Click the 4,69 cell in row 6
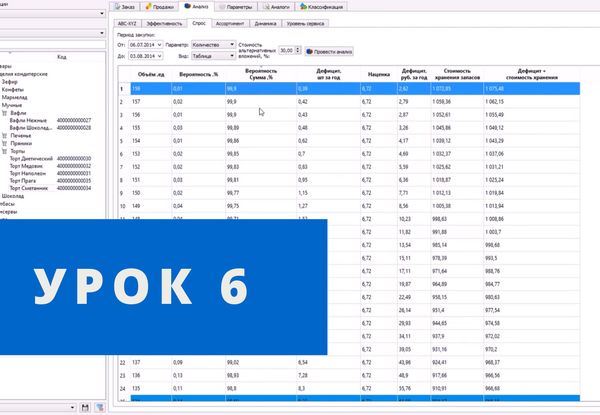 414,154
